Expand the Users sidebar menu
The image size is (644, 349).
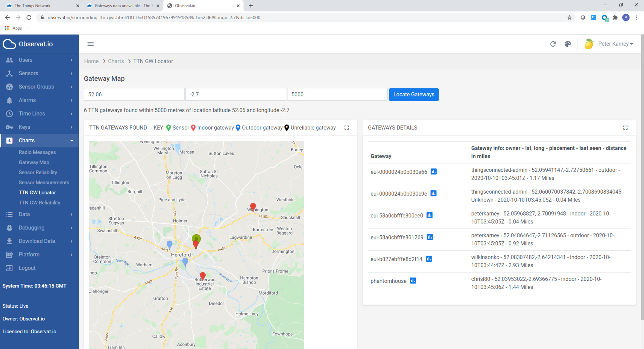coord(39,60)
